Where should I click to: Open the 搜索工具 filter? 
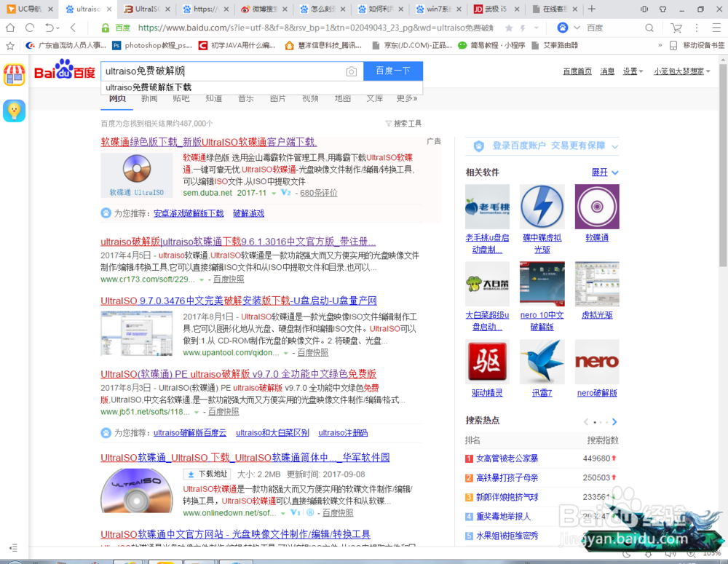pyautogui.click(x=403, y=124)
